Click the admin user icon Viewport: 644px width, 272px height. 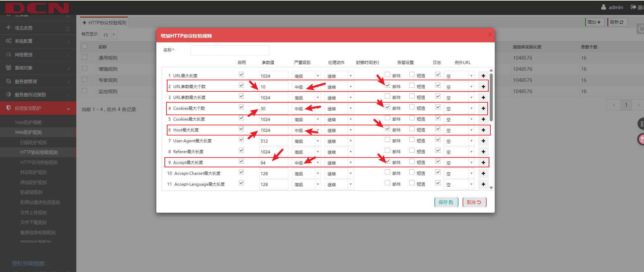[x=603, y=7]
